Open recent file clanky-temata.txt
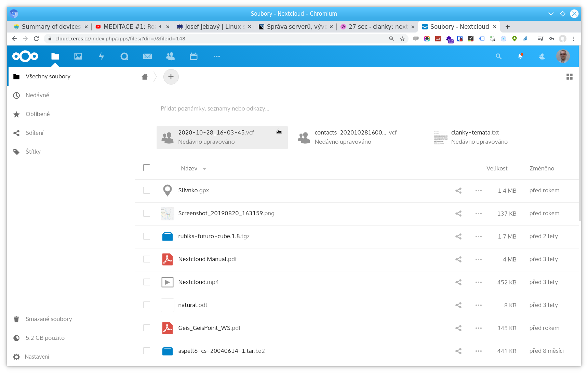This screenshot has width=588, height=373. 495,137
